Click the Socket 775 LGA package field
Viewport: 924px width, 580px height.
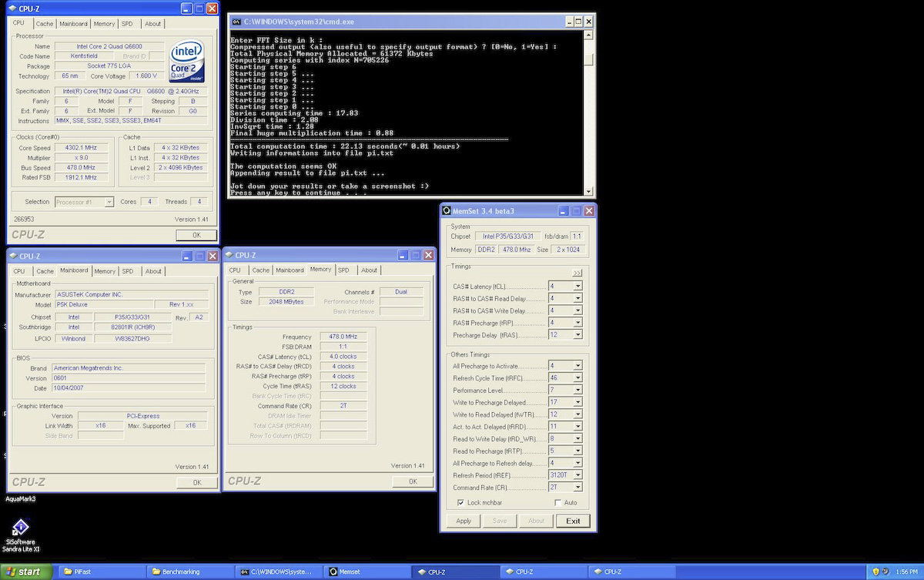[x=108, y=66]
